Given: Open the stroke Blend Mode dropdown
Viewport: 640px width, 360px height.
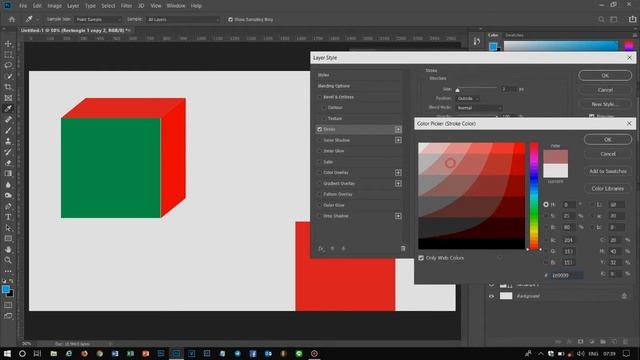Looking at the screenshot, I should (479, 108).
